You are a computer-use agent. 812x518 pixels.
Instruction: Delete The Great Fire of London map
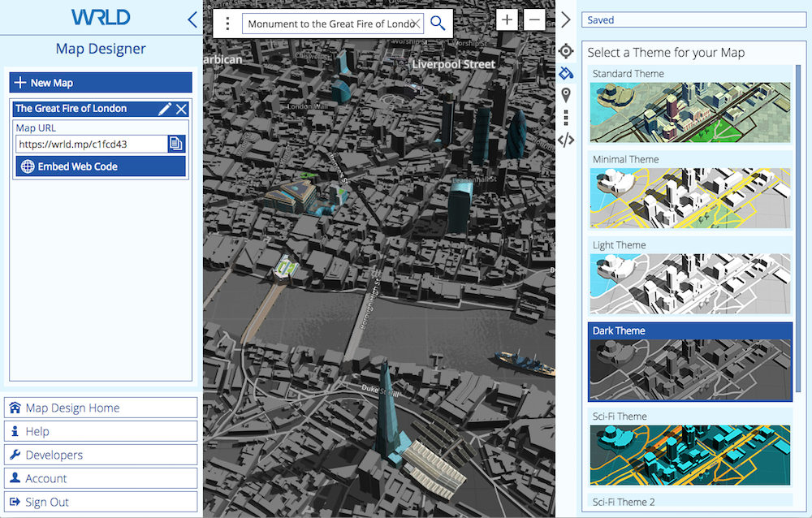[182, 109]
